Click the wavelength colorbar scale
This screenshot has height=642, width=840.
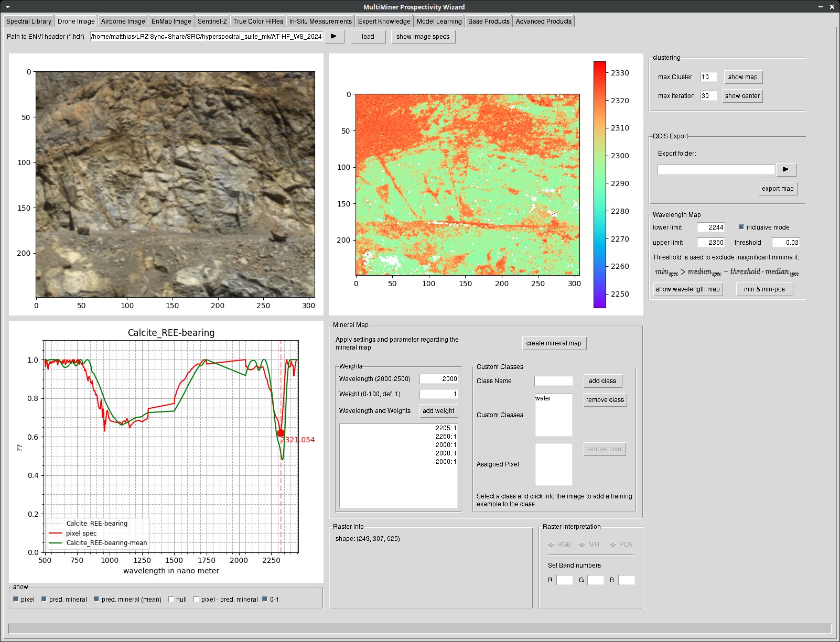[x=599, y=184]
